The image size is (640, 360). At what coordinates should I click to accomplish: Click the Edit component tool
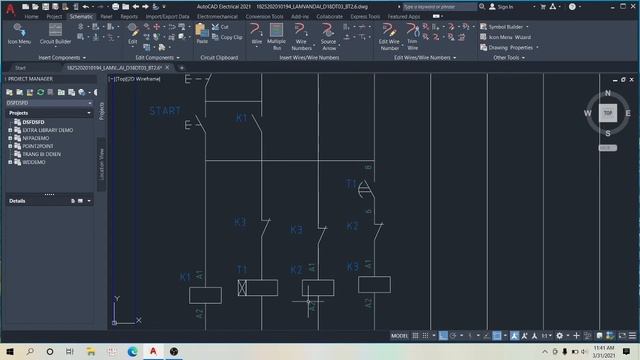click(x=133, y=33)
